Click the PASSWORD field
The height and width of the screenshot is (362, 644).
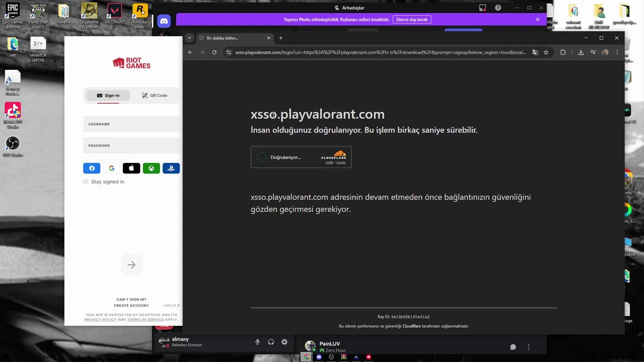click(131, 146)
